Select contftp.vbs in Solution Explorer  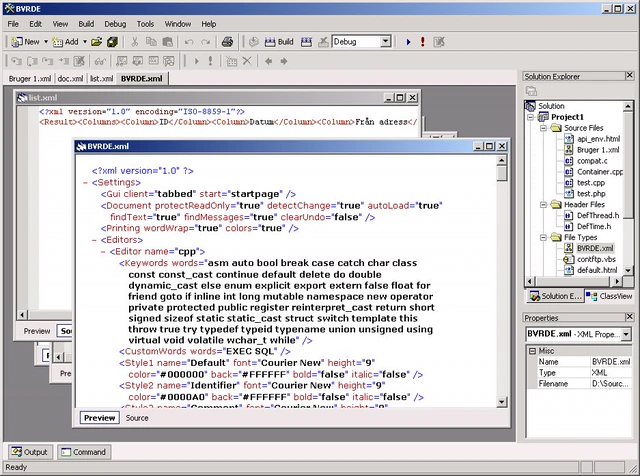coord(596,259)
